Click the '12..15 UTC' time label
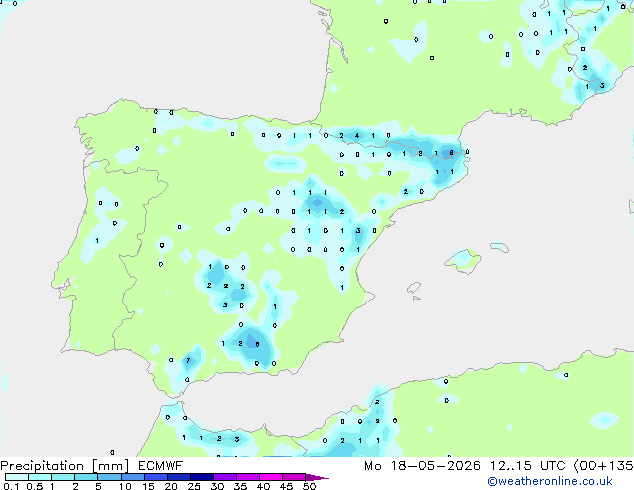The width and height of the screenshot is (634, 490). tap(528, 466)
